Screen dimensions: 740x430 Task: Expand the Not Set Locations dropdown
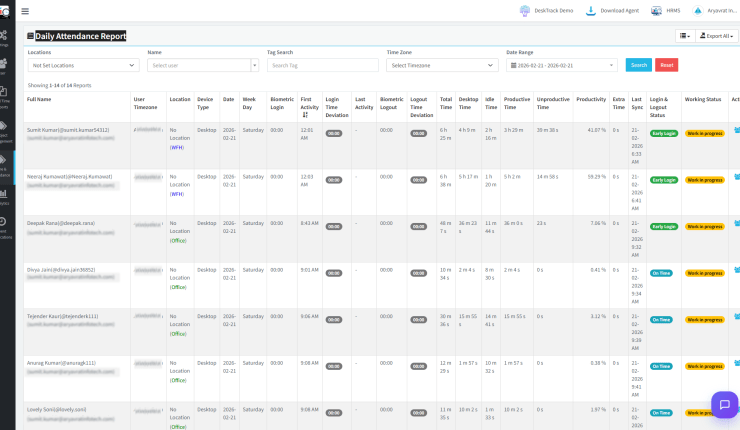click(x=83, y=65)
